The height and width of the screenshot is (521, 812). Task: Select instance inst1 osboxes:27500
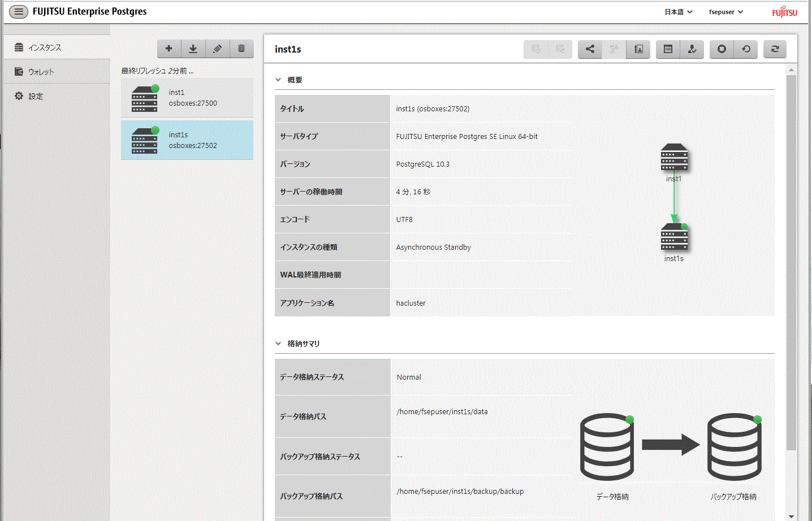[187, 98]
